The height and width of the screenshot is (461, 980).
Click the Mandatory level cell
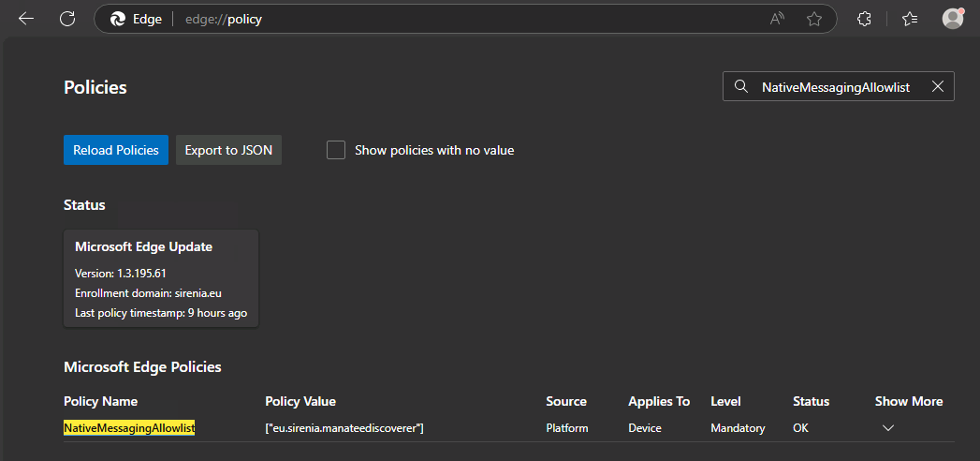pyautogui.click(x=738, y=428)
